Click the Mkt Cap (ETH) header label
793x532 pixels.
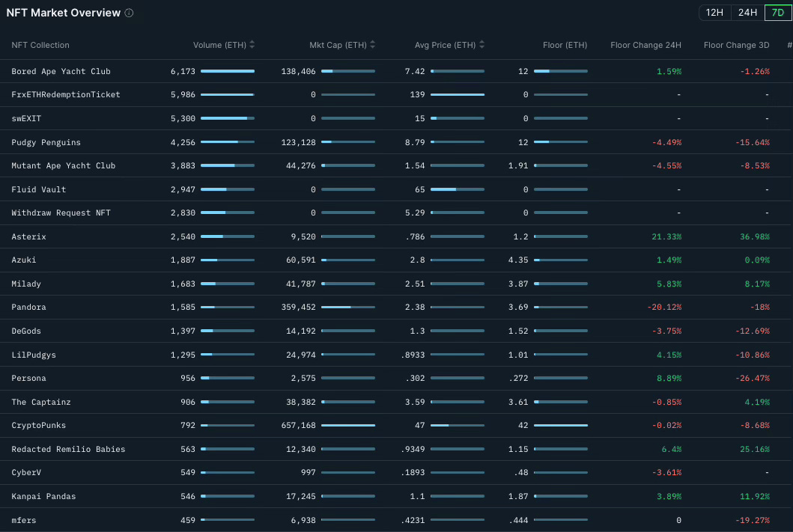tap(338, 45)
